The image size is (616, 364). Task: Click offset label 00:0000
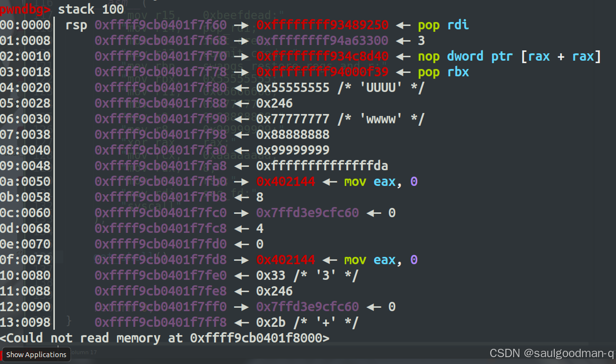[x=25, y=25]
